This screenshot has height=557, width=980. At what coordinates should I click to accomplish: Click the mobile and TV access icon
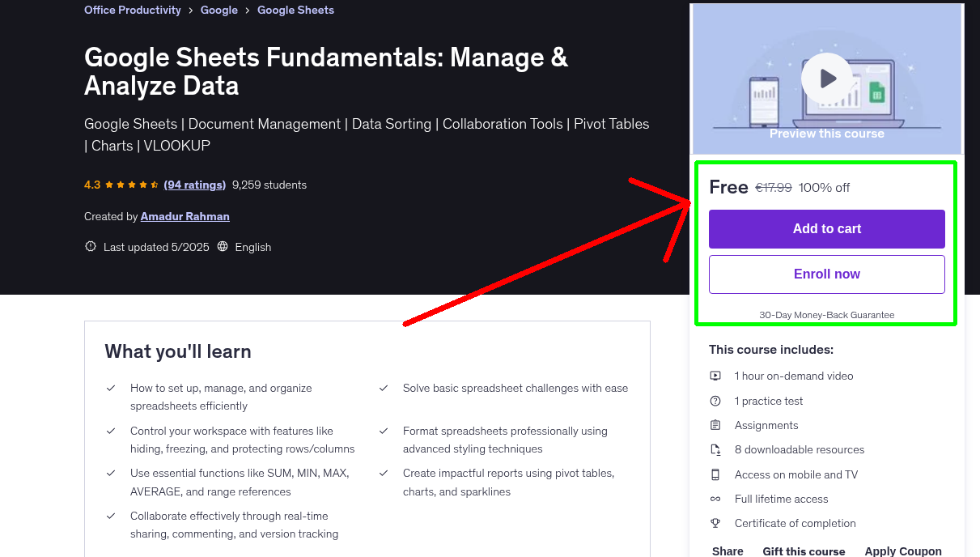click(715, 474)
